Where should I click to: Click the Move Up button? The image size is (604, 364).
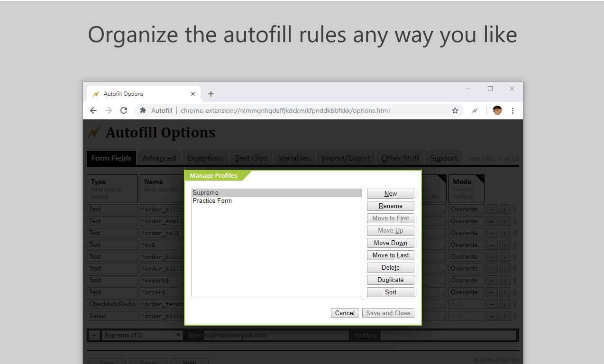[x=391, y=230]
